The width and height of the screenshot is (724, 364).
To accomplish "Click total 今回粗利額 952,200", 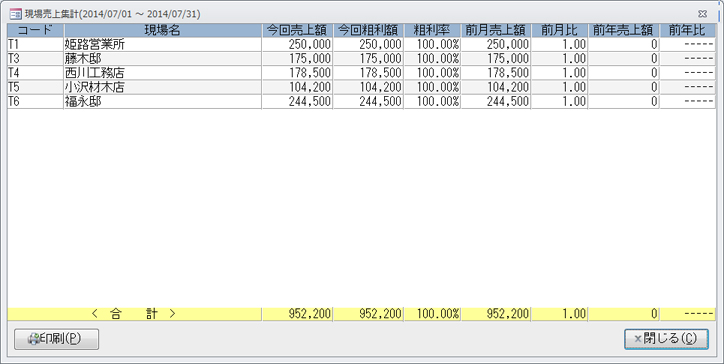I will 368,314.
